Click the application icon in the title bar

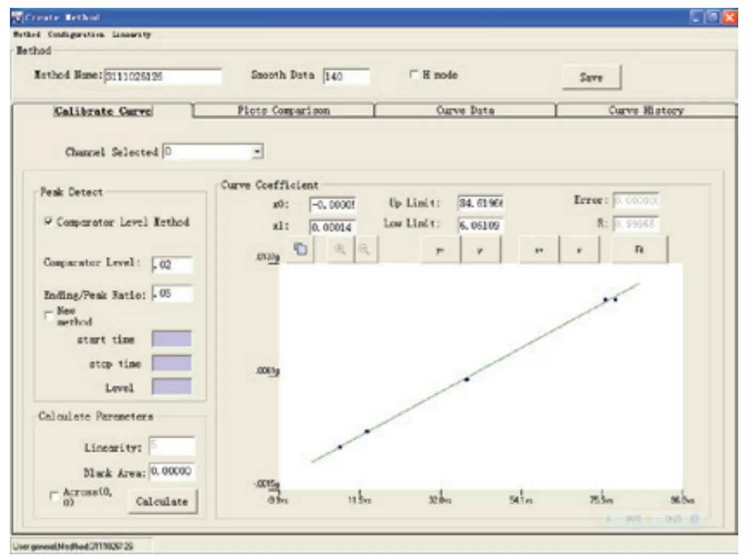(x=18, y=17)
